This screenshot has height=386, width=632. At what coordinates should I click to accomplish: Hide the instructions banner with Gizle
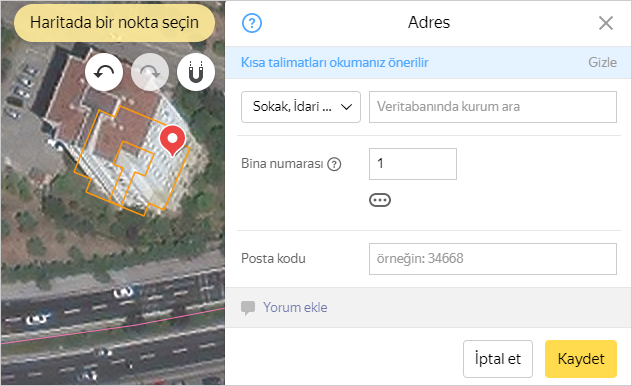pyautogui.click(x=602, y=62)
